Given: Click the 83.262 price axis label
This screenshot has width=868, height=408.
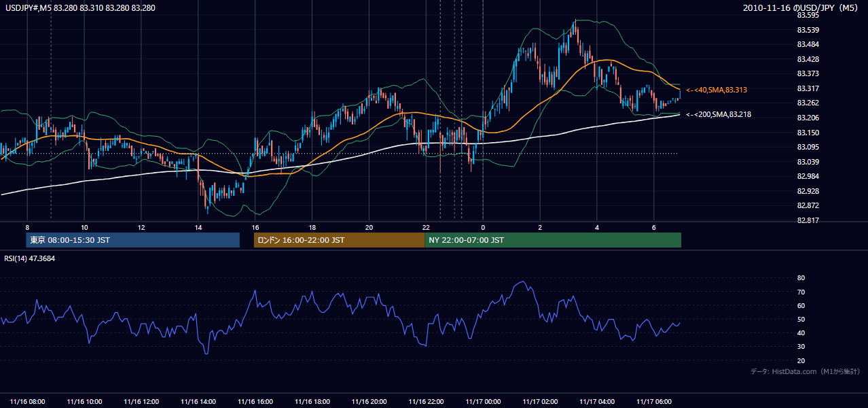Looking at the screenshot, I should [807, 103].
